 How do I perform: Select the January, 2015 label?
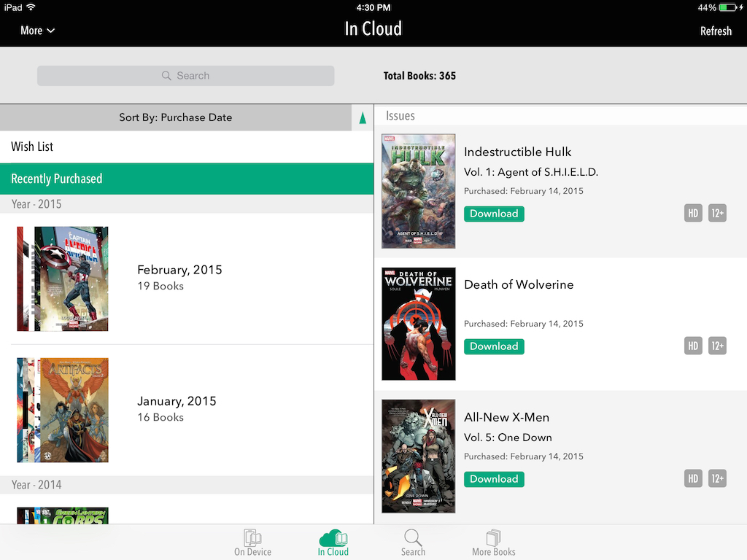pyautogui.click(x=177, y=402)
